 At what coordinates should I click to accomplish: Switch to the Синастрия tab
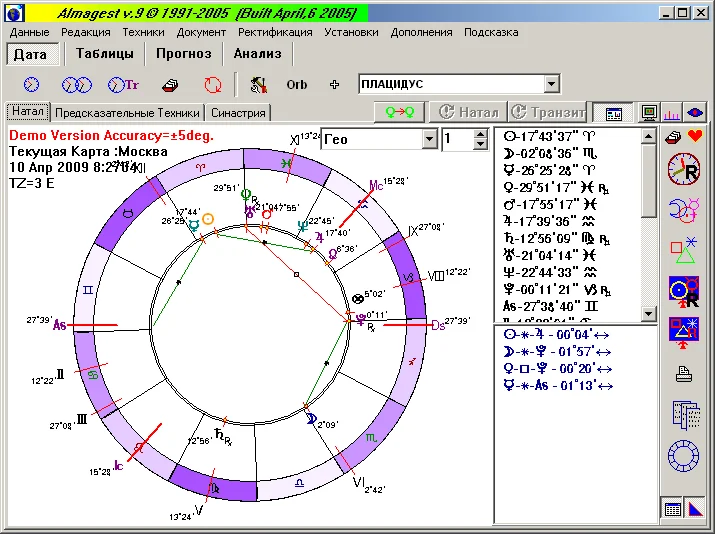tap(239, 113)
